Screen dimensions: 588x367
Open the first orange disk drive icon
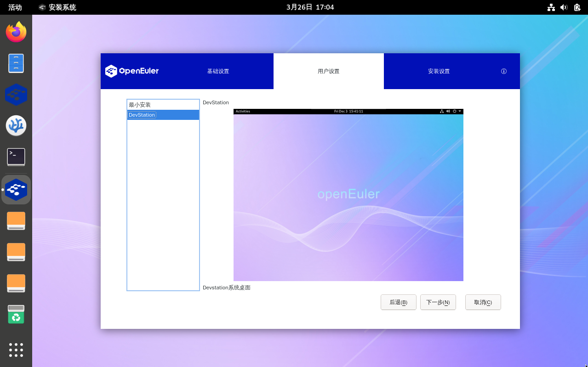(16, 221)
